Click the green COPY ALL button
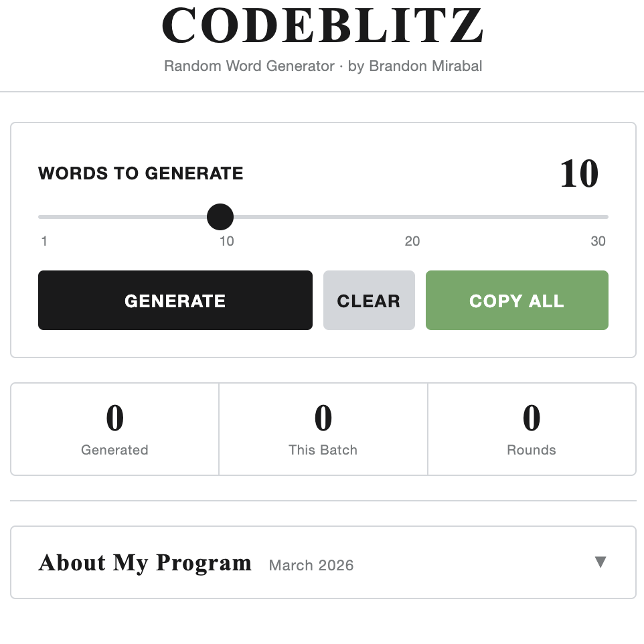This screenshot has height=644, width=644. pyautogui.click(x=517, y=301)
